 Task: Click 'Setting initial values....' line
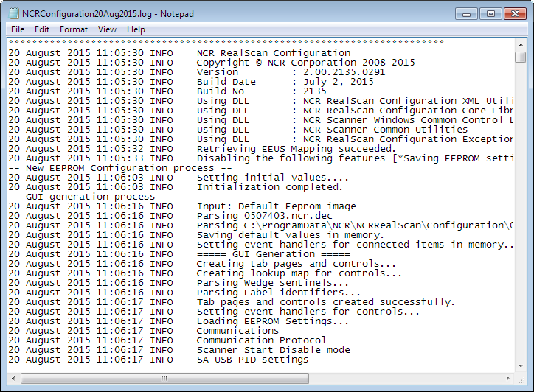(x=273, y=178)
